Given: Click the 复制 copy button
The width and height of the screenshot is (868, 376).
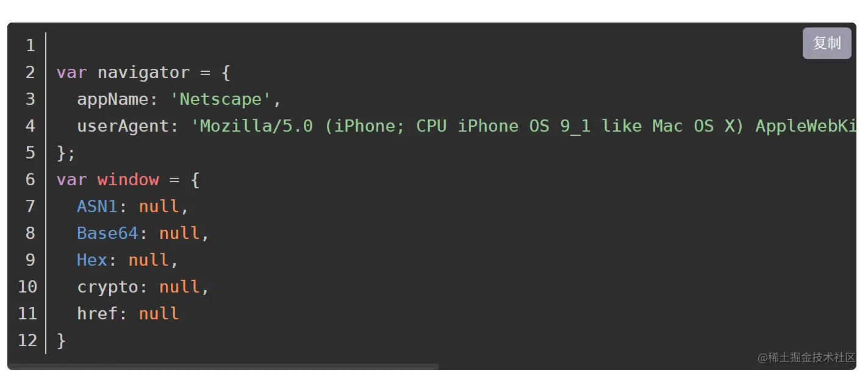Looking at the screenshot, I should tap(827, 43).
